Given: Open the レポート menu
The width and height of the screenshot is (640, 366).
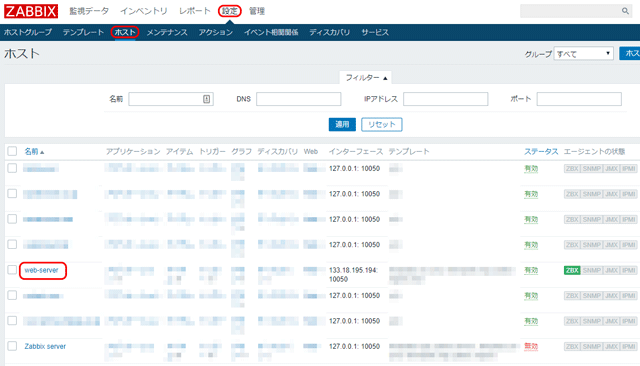Looking at the screenshot, I should (x=195, y=11).
